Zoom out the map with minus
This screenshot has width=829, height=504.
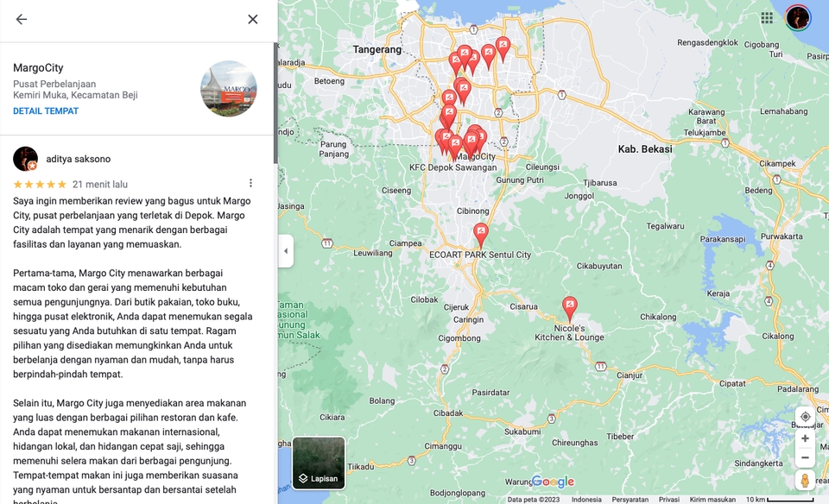point(805,458)
